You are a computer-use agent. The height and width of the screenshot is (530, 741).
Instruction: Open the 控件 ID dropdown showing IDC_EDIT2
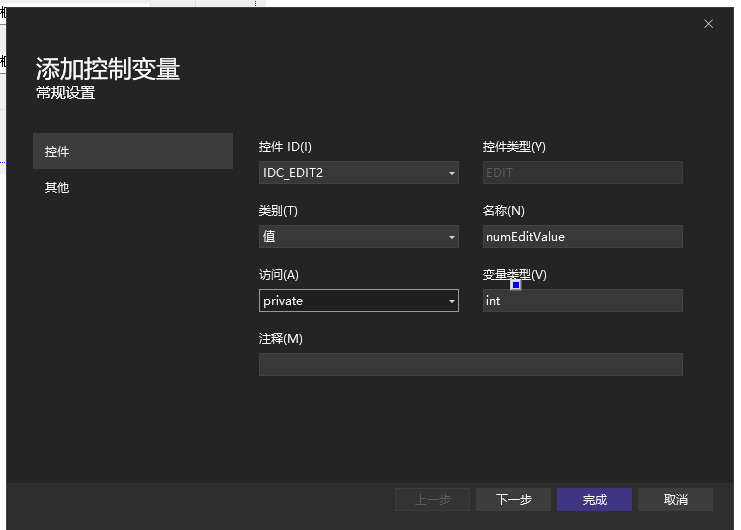(x=359, y=172)
